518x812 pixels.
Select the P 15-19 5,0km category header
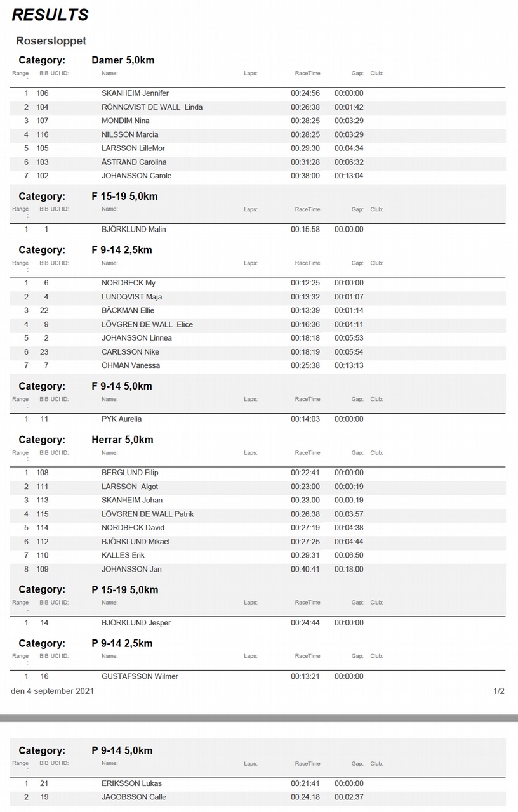125,589
